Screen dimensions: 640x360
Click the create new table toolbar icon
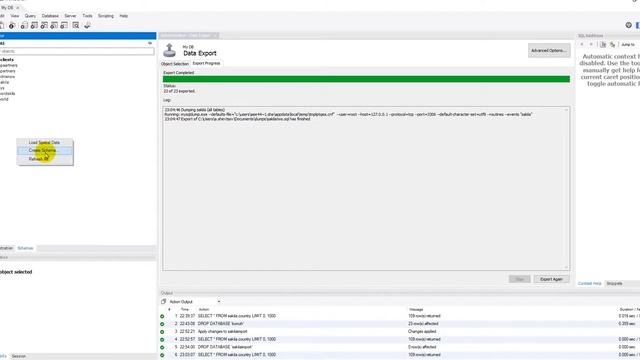coord(34,26)
